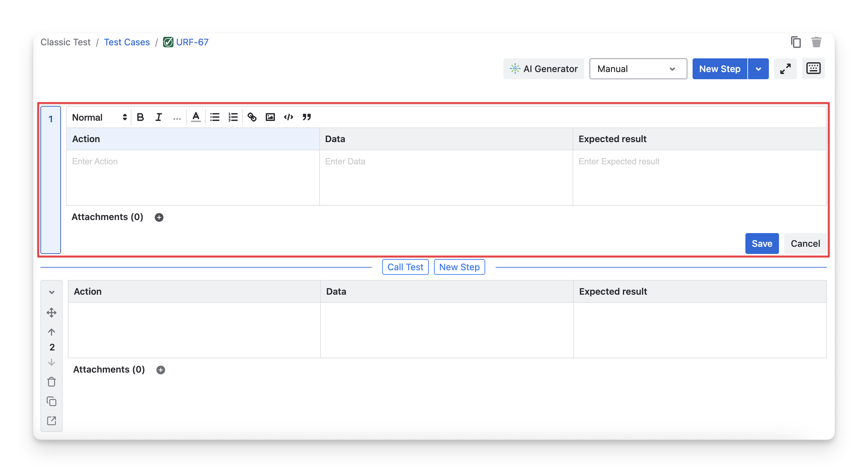
Task: Create a bulleted list
Action: click(x=215, y=117)
